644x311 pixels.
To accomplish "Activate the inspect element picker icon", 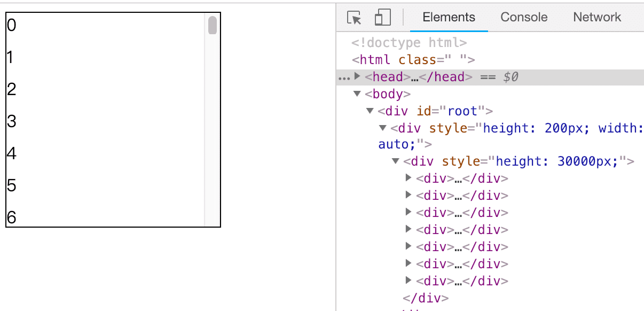I will pyautogui.click(x=354, y=17).
